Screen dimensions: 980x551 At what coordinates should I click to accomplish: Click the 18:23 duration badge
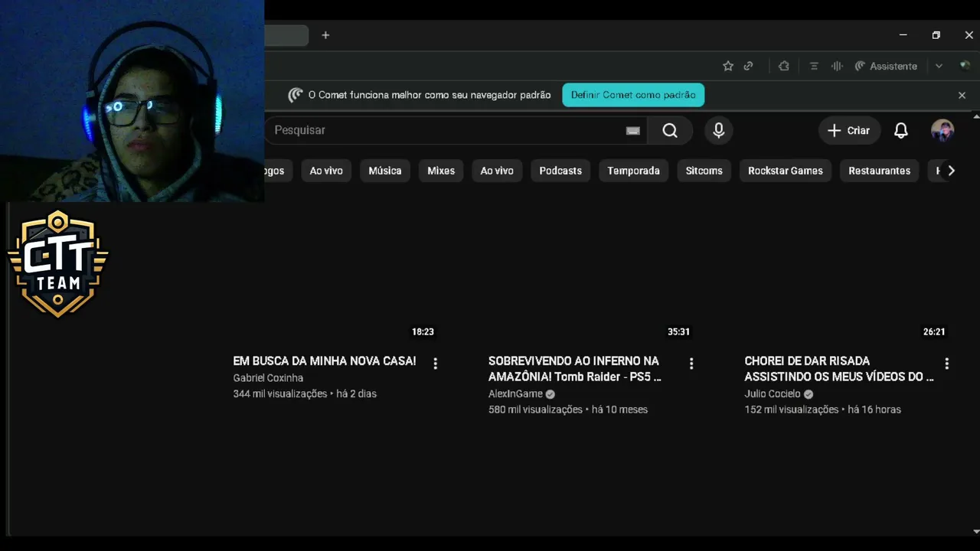[x=423, y=331]
